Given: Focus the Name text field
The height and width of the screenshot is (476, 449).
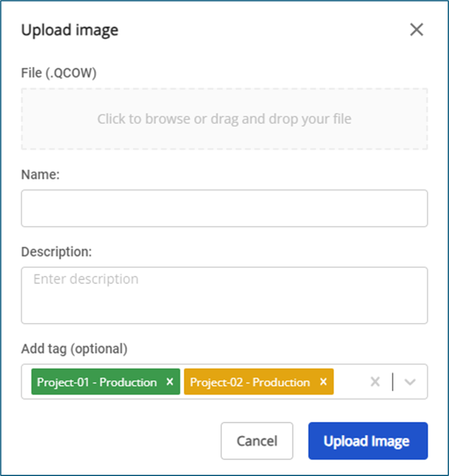Looking at the screenshot, I should 224,208.
